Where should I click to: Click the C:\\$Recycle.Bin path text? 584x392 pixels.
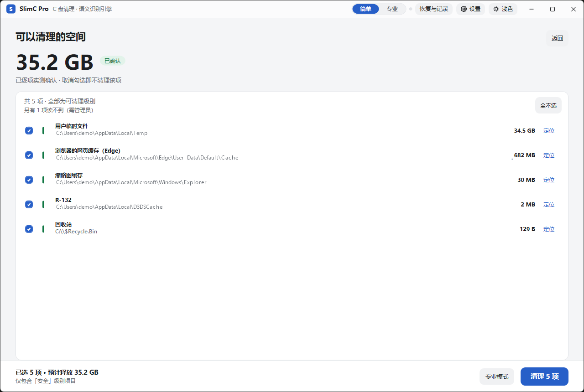76,232
